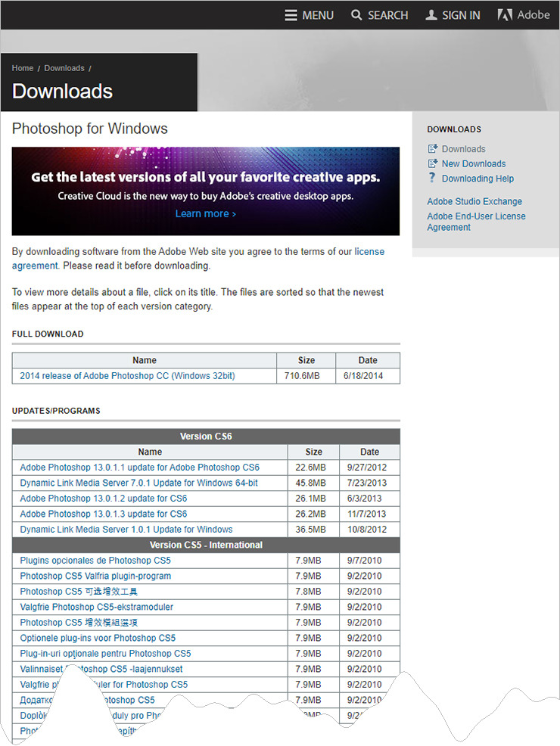Open Adobe Photoshop 13.0.1.3 update link
Viewport: 560px width, 746px height.
pyautogui.click(x=103, y=514)
